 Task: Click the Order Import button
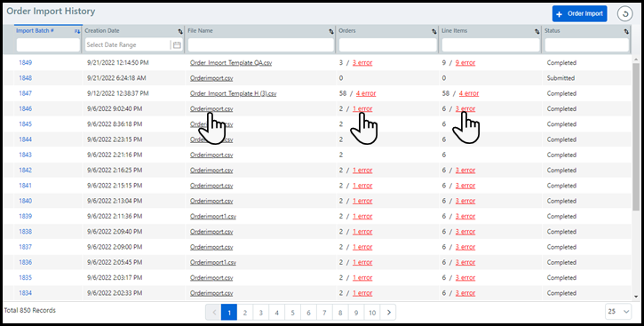click(579, 13)
